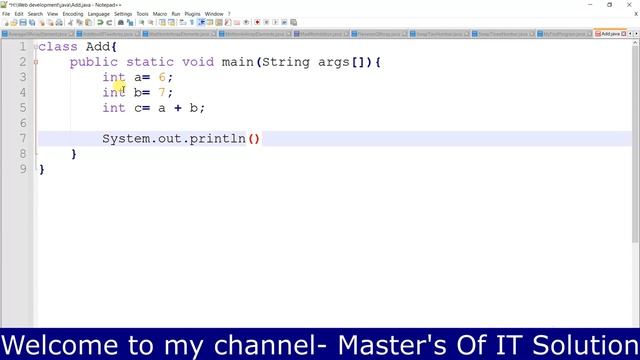Open the File menu
This screenshot has height=360, width=640.
click(x=6, y=14)
